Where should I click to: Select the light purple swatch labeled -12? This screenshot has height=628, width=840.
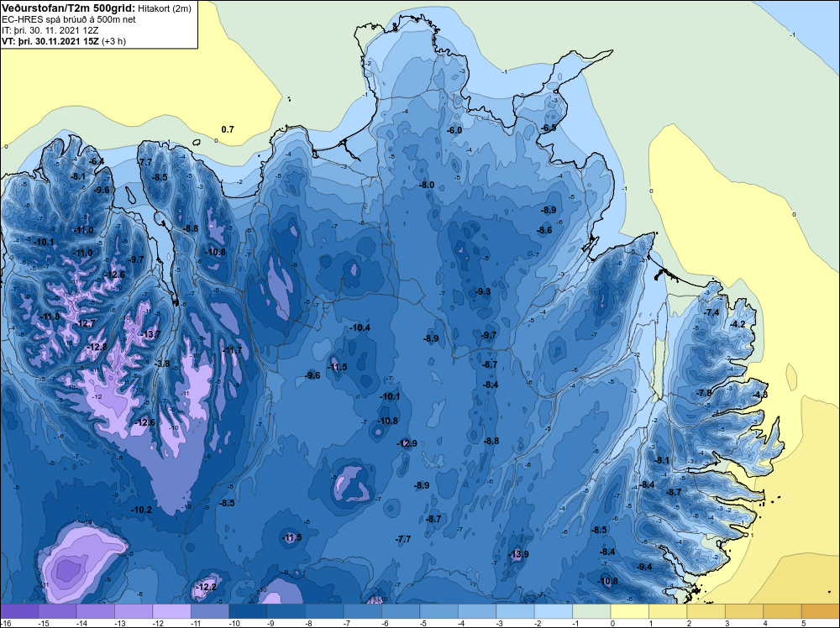[x=172, y=611]
